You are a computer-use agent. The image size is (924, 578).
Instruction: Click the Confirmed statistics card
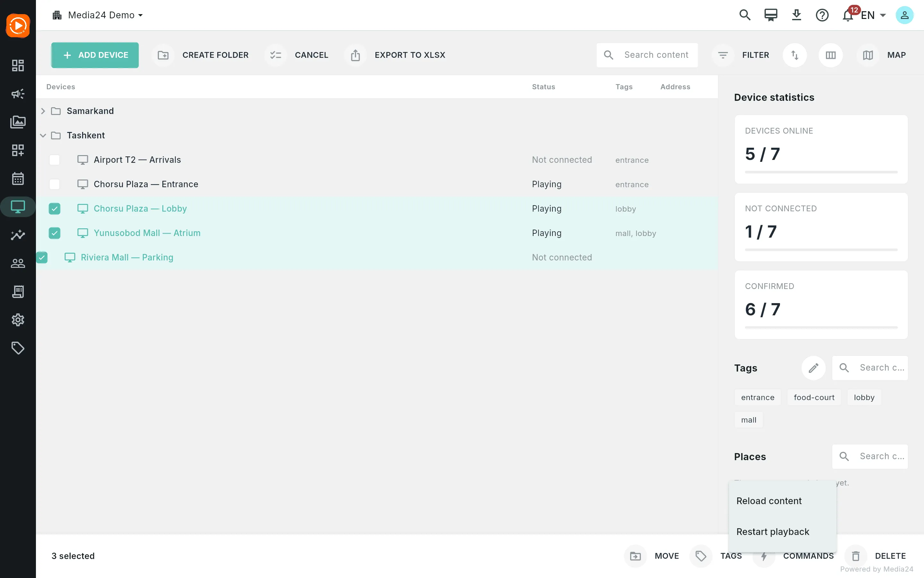click(821, 305)
